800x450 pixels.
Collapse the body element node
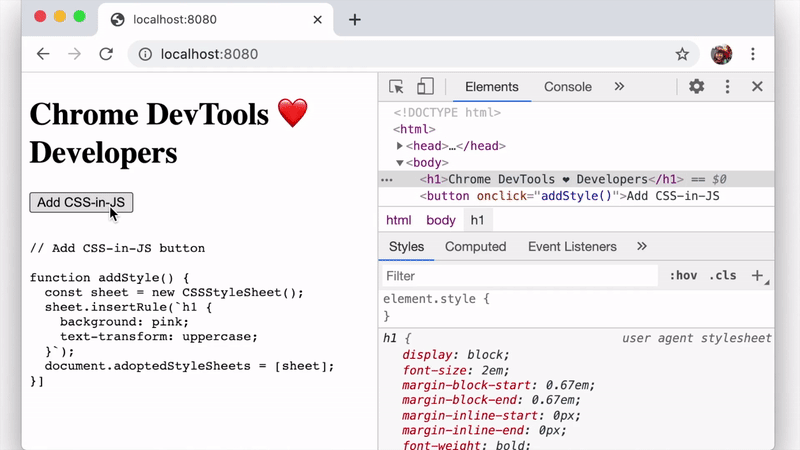(399, 163)
